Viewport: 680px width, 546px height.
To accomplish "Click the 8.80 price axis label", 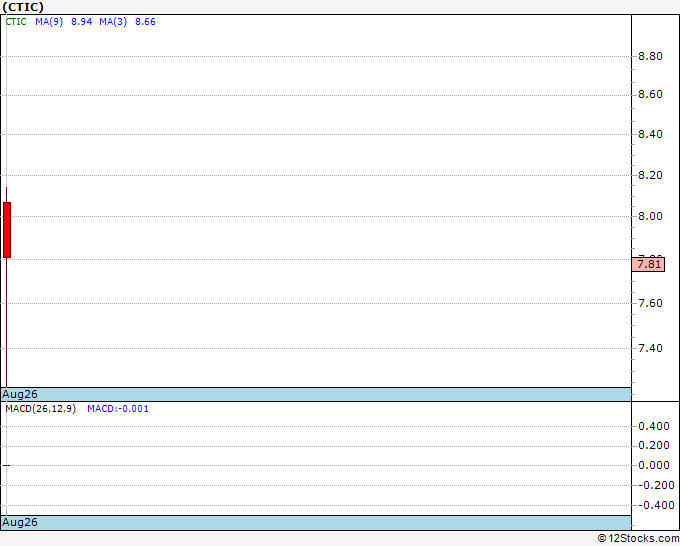I will coord(650,56).
